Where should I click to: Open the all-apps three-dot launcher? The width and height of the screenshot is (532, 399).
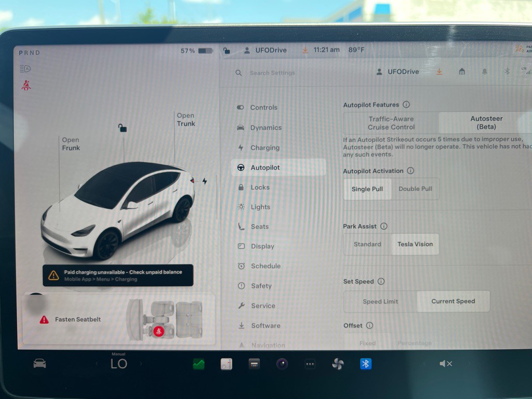[x=310, y=364]
